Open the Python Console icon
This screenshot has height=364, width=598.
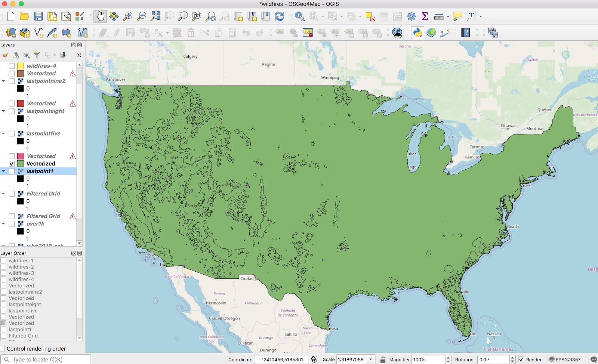point(417,33)
